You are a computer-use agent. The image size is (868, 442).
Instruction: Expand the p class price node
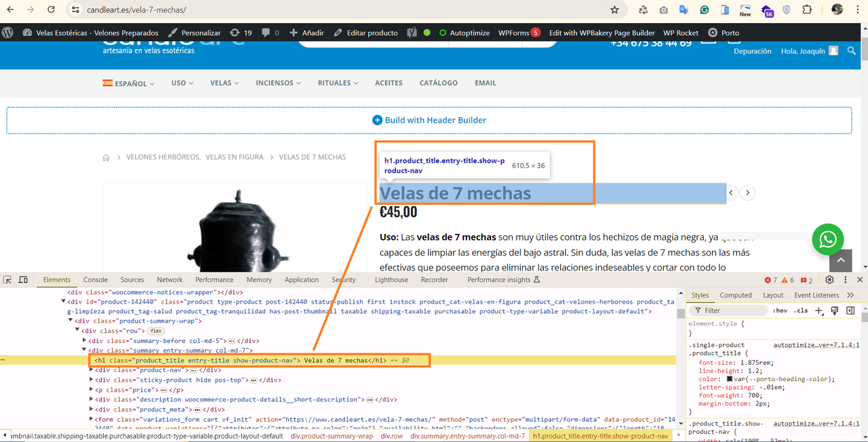point(92,390)
